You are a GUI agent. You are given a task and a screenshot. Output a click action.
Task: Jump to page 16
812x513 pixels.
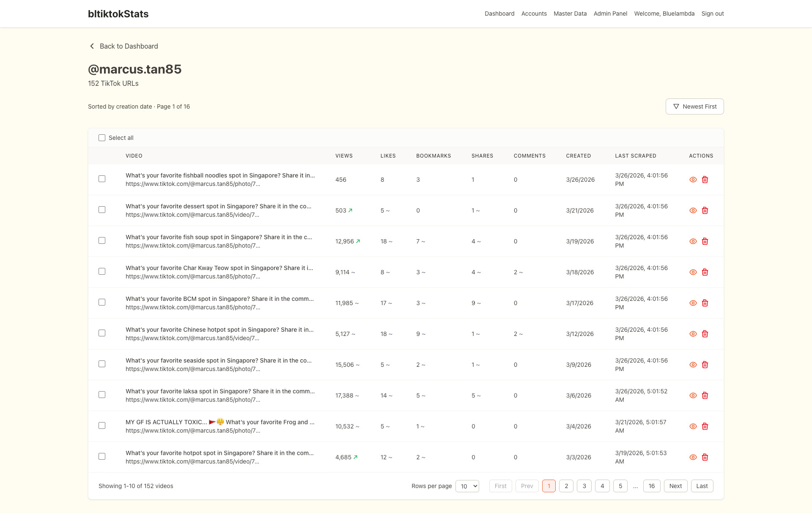(x=651, y=486)
